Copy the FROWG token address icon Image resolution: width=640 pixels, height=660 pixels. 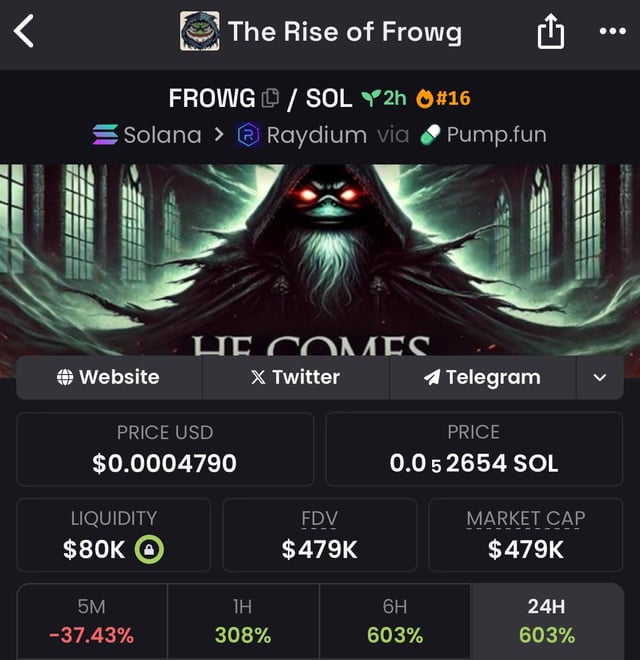tap(270, 98)
